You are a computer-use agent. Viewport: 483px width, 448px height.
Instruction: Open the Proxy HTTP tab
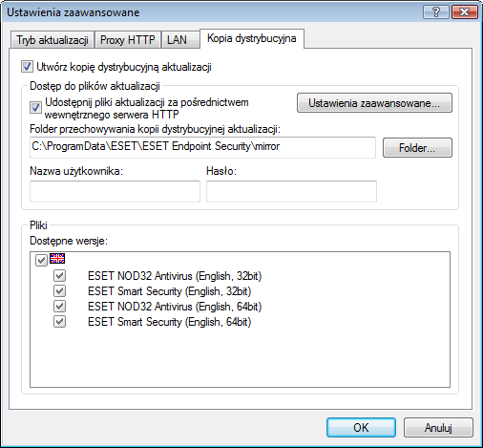coord(128,40)
